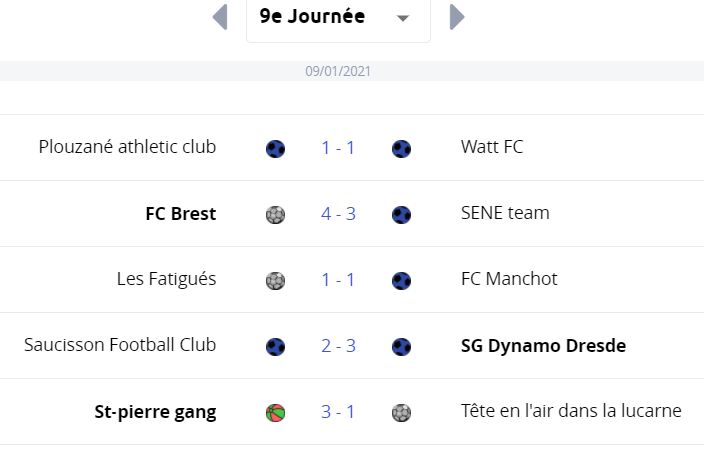
Task: Click the 09/01/2021 date header
Action: 338,71
